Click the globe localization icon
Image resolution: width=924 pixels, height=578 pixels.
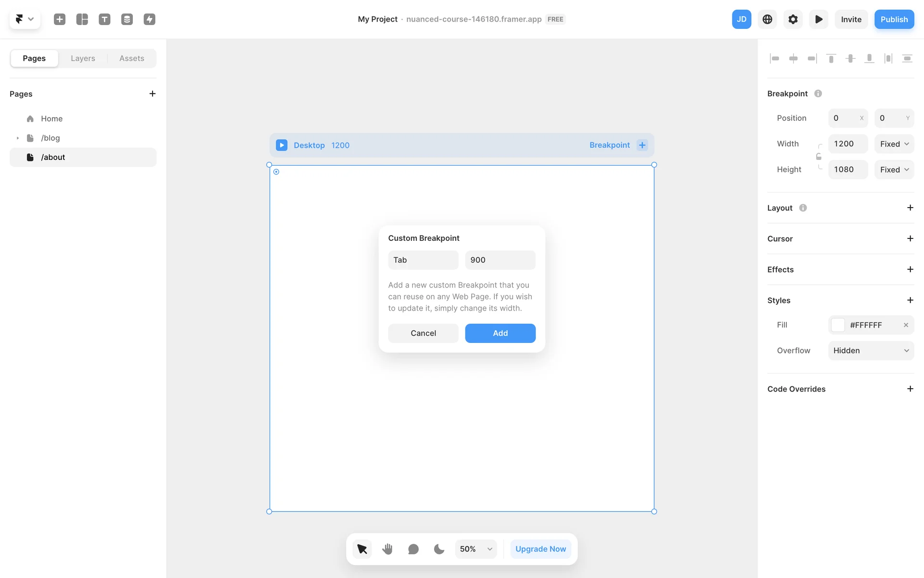tap(767, 19)
